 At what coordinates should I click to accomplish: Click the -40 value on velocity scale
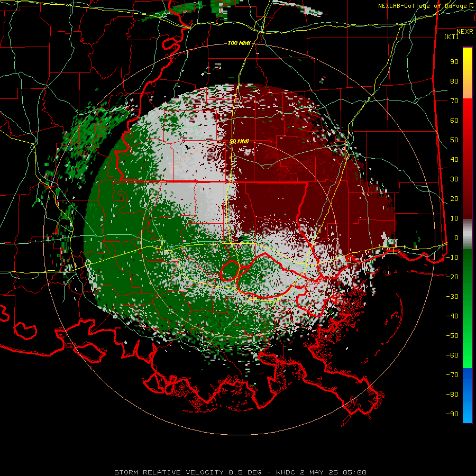tap(452, 316)
